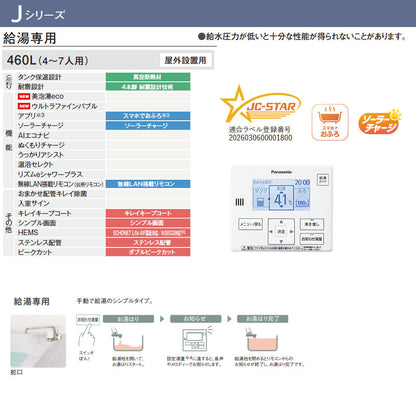The width and height of the screenshot is (416, 416).
Task: Click the pointing finger スイッチぽん illustration
Action: click(86, 336)
